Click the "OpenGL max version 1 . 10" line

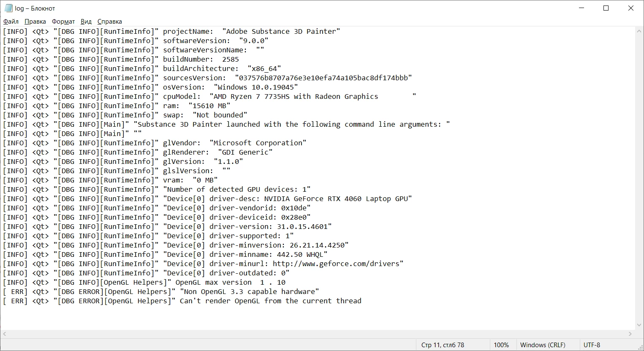231,282
